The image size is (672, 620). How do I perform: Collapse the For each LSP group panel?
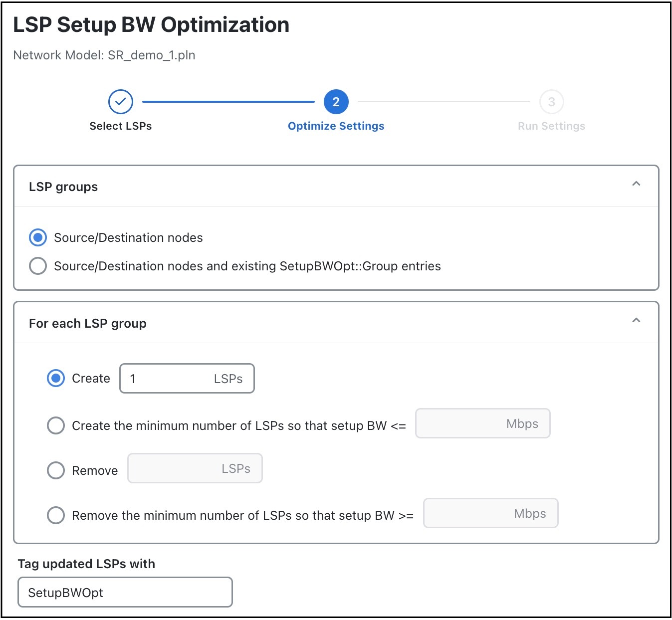click(637, 320)
